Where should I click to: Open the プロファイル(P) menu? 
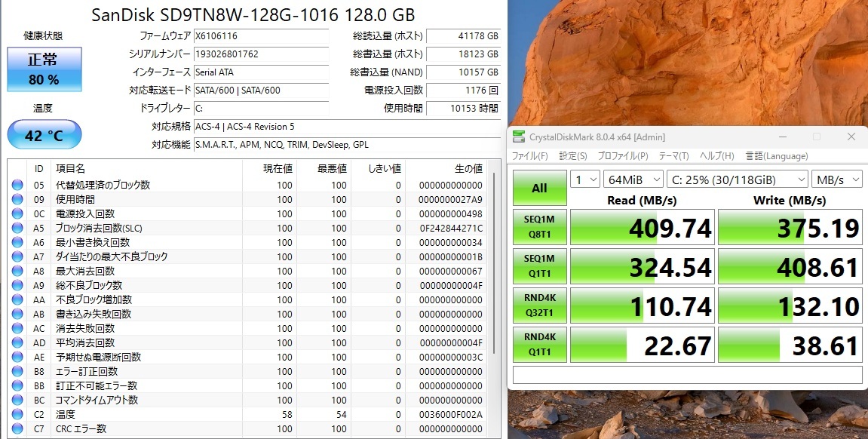pos(623,156)
